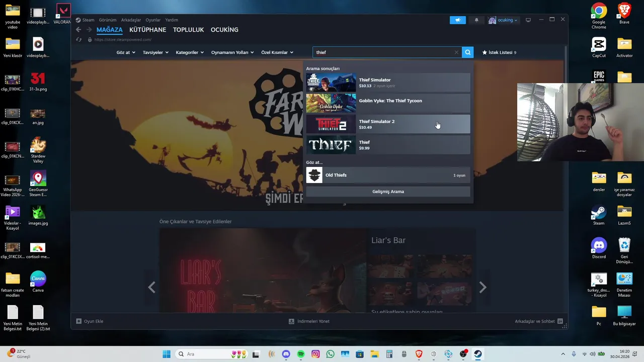Open the Steam notifications bell
Viewport: 644px width, 362px height.
tap(476, 20)
